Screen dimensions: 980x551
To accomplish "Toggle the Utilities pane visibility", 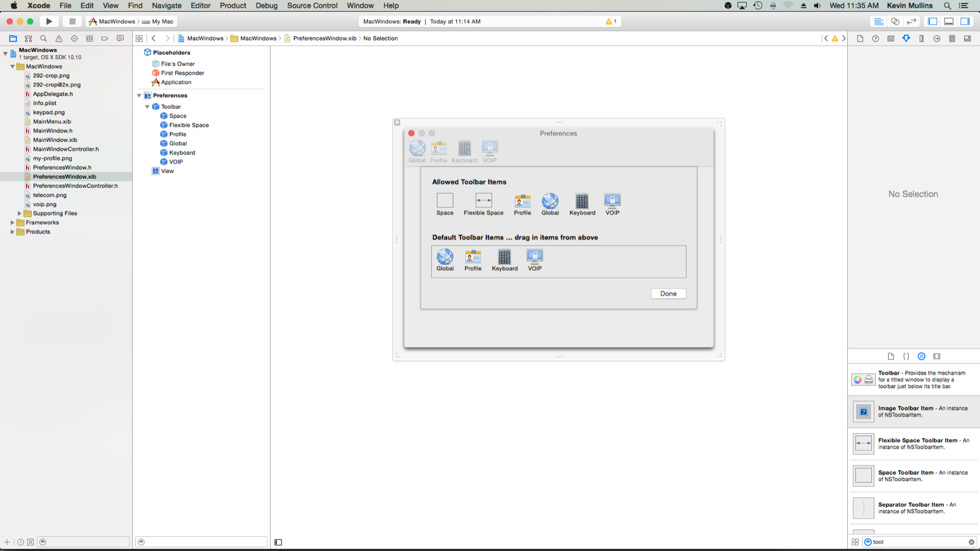I will click(x=966, y=22).
